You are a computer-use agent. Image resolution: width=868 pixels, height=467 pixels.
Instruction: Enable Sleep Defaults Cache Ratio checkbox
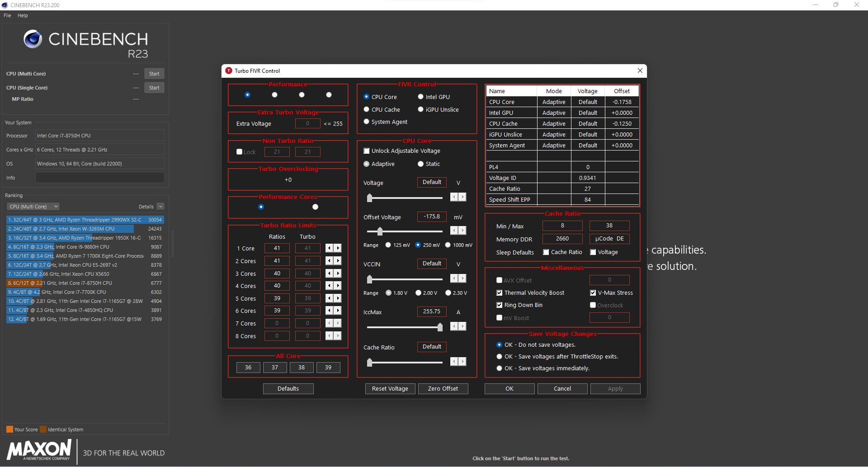[546, 252]
